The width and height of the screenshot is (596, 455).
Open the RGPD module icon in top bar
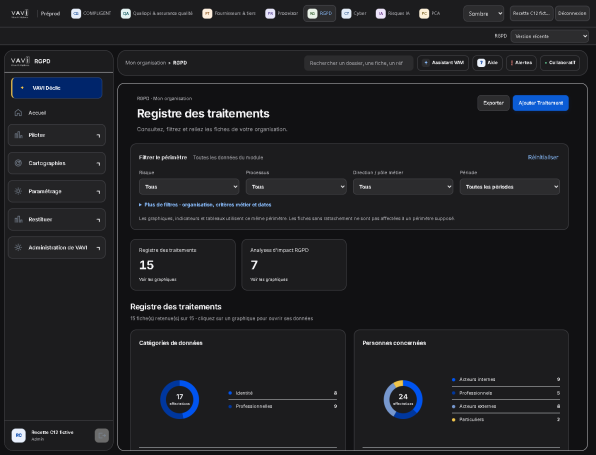coord(312,14)
